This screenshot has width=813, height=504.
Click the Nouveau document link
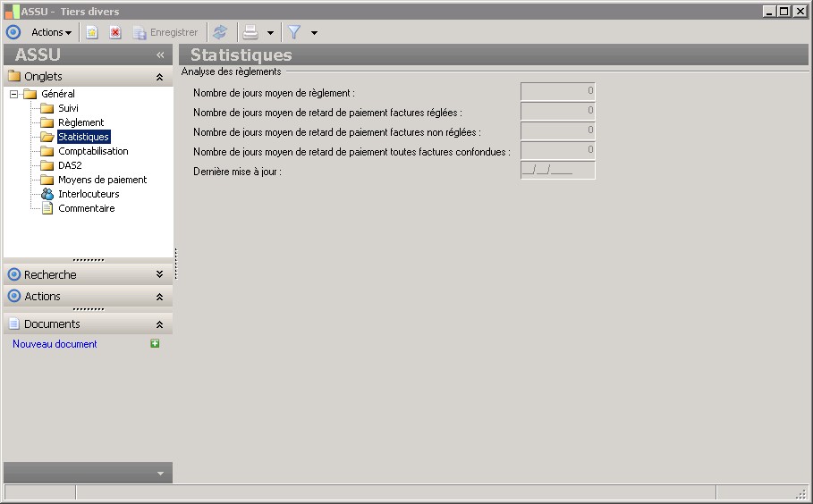point(55,344)
